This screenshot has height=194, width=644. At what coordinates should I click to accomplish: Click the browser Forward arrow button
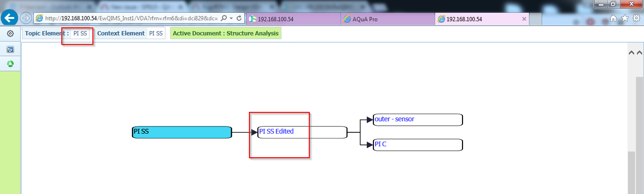[x=26, y=18]
